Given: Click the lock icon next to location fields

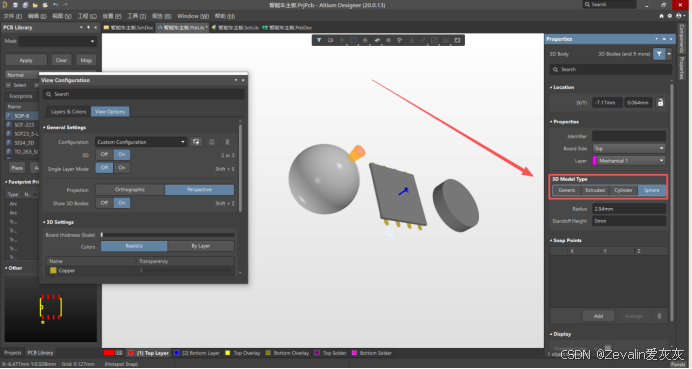Looking at the screenshot, I should (x=660, y=102).
